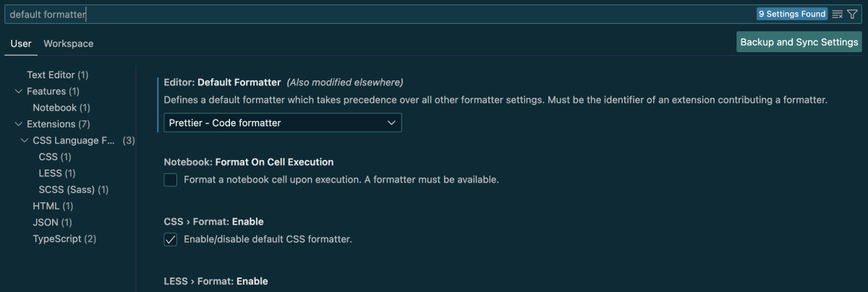Collapse the Extensions tree chevron

pos(18,124)
